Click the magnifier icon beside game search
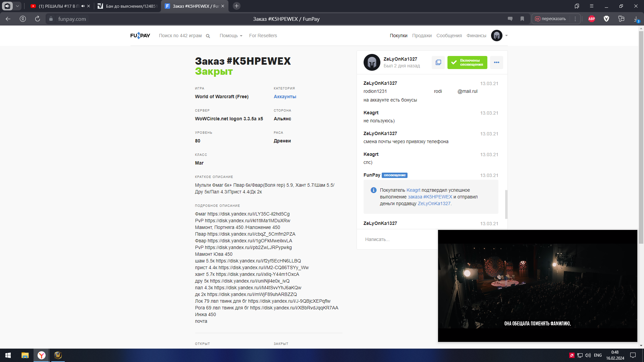644x362 pixels. point(208,36)
